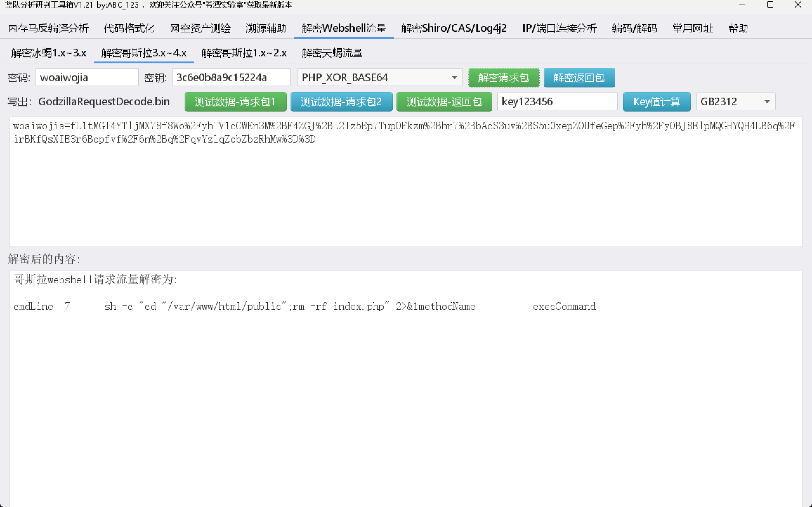Click the 密码 input containing woaiwojia

(87, 77)
